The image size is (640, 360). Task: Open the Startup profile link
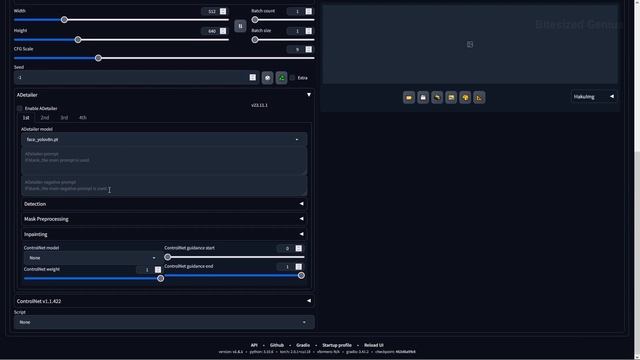pyautogui.click(x=337, y=345)
